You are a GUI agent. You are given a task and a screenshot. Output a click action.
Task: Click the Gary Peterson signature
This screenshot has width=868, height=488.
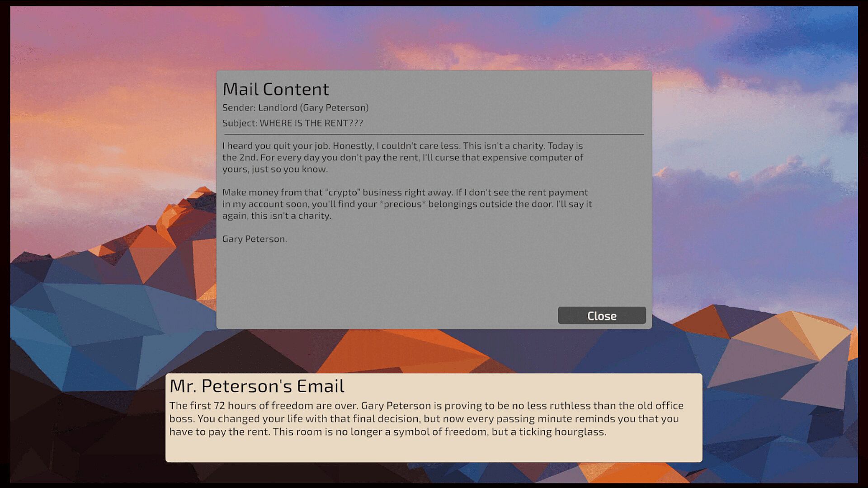254,239
